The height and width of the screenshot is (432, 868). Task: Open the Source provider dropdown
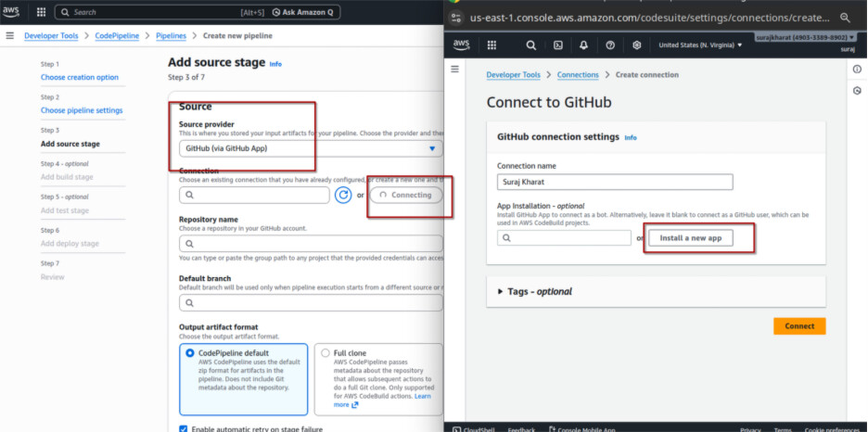click(x=311, y=149)
